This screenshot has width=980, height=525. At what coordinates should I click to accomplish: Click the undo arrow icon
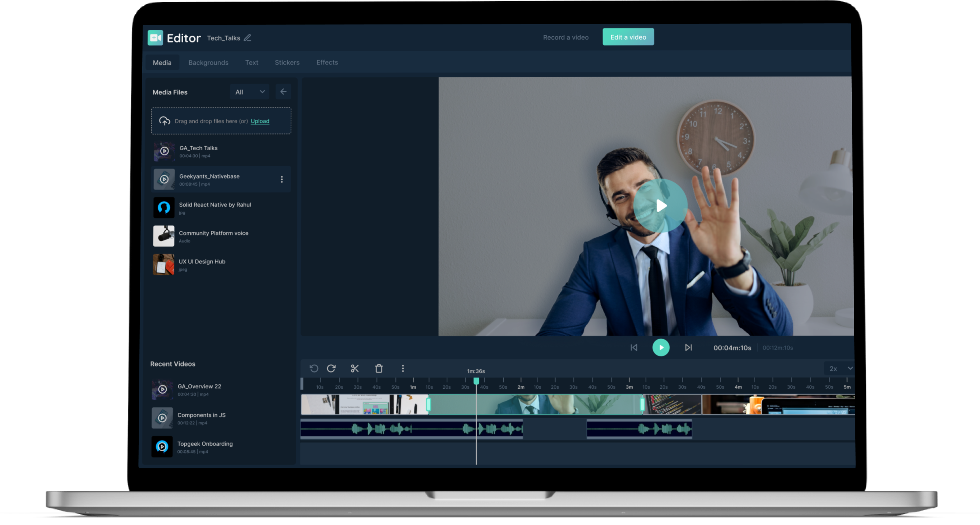314,368
